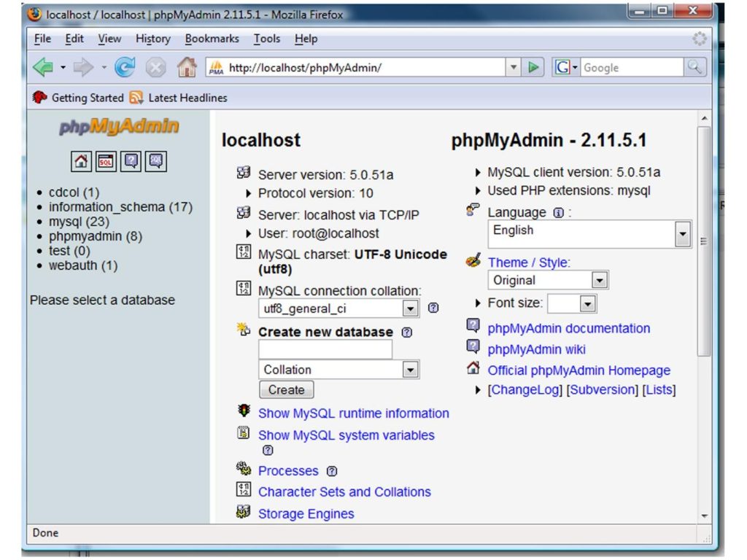Click the Latest Headlines RSS feed icon
This screenshot has width=747, height=560.
(136, 98)
